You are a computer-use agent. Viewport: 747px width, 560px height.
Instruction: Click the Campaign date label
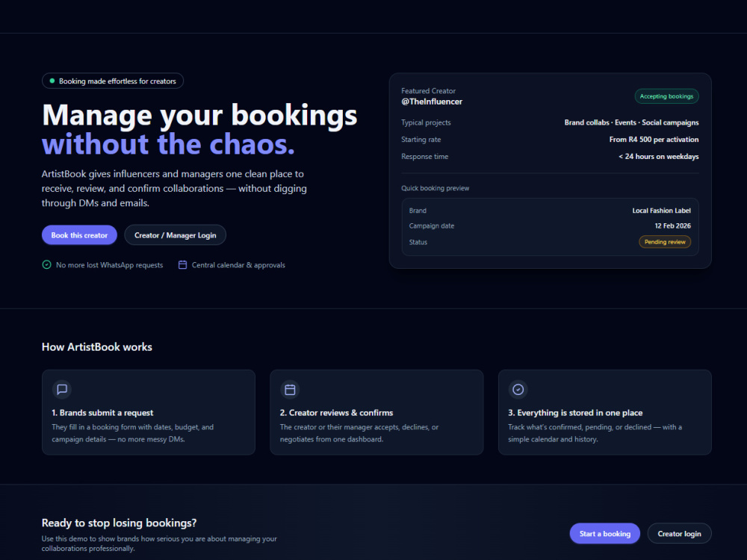pos(432,225)
